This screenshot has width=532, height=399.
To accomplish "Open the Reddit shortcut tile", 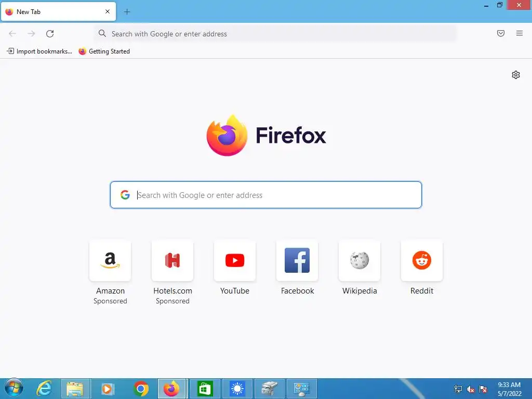I will click(x=422, y=261).
